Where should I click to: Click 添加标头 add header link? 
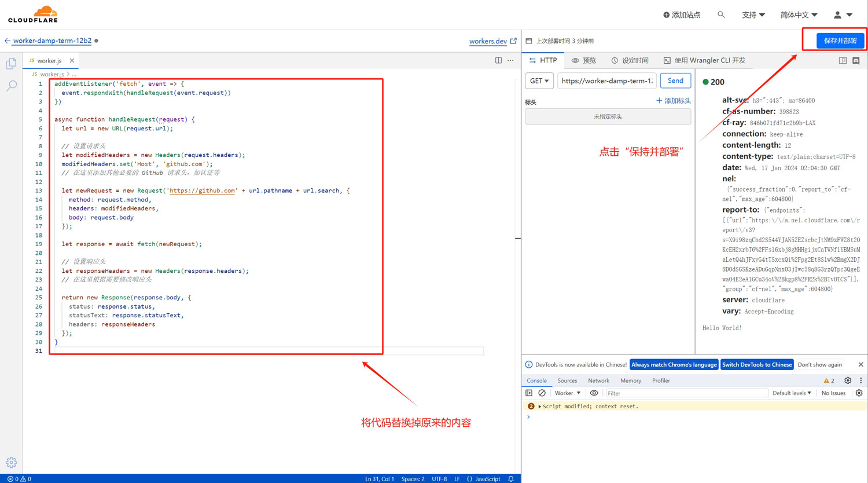tap(674, 101)
